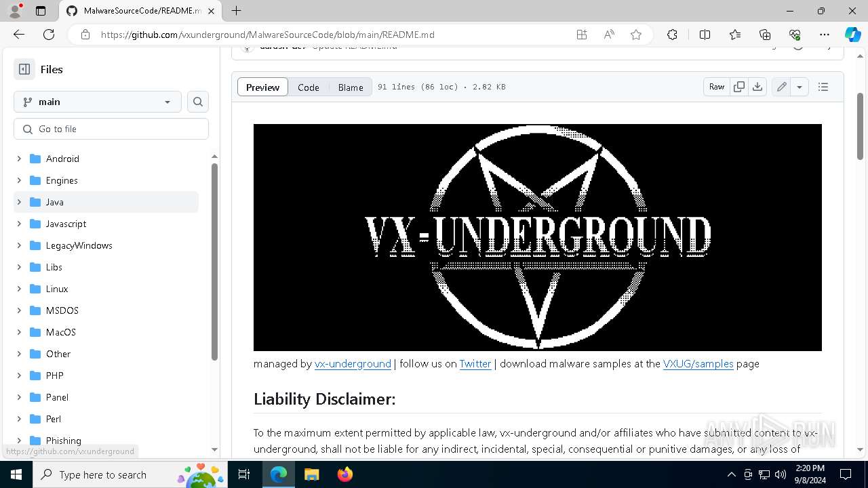This screenshot has width=868, height=488.
Task: Click the Raw button
Action: [717, 87]
